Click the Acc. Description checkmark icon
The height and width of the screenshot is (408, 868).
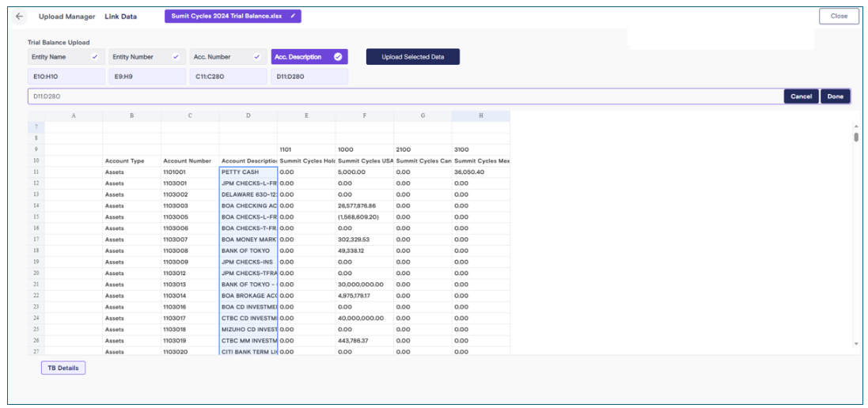[338, 56]
